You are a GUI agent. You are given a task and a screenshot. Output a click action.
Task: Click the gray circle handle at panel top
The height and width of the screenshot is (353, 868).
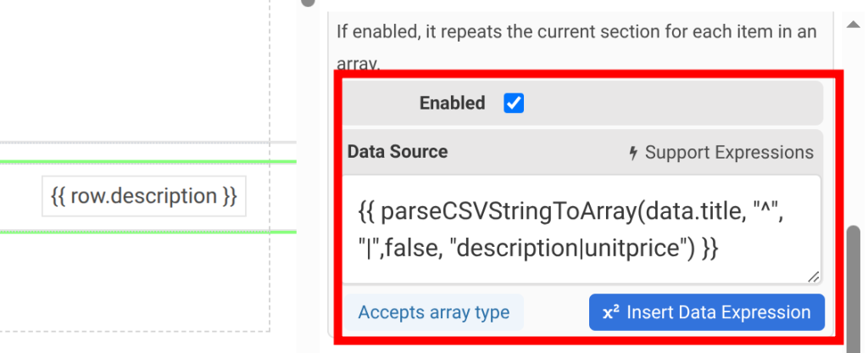click(x=308, y=3)
